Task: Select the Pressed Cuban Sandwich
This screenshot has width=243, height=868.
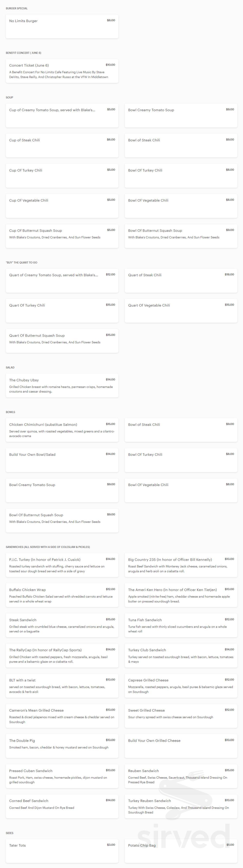Action: 62,776
